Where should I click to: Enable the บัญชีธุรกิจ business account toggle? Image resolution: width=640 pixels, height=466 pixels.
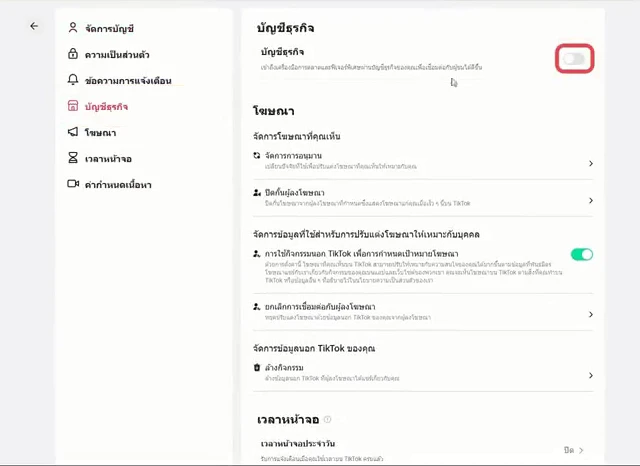(x=574, y=59)
